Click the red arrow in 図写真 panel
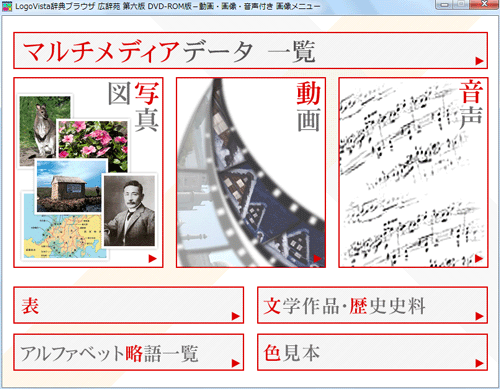500x389 pixels. coord(153,258)
